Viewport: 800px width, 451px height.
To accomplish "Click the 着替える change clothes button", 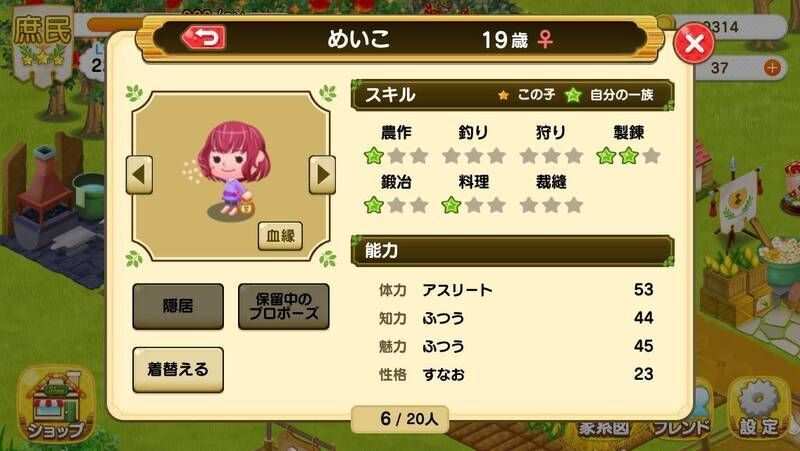I will [x=178, y=369].
